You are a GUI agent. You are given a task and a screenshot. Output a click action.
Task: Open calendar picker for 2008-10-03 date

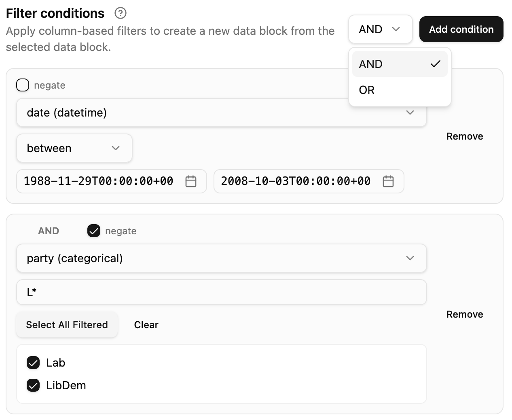pyautogui.click(x=388, y=181)
